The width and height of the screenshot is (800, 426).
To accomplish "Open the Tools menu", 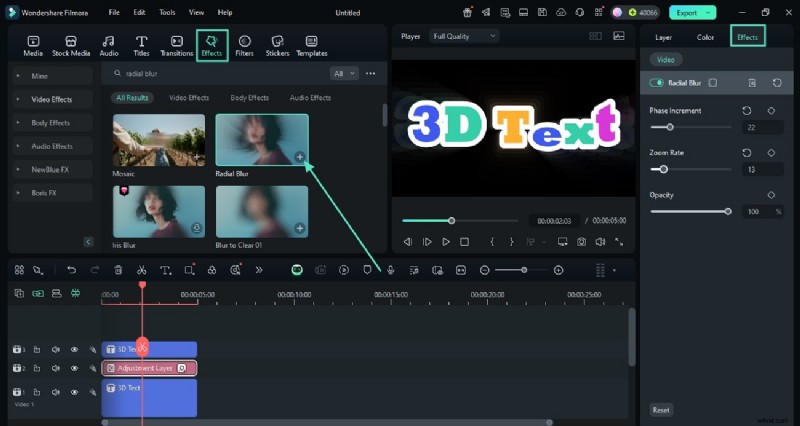I will 167,12.
